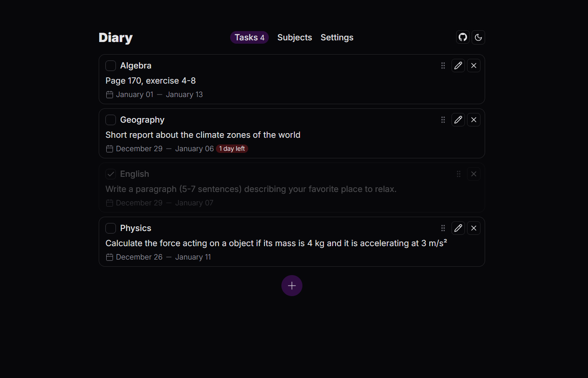Image resolution: width=588 pixels, height=378 pixels.
Task: Click the Diary title
Action: 115,37
